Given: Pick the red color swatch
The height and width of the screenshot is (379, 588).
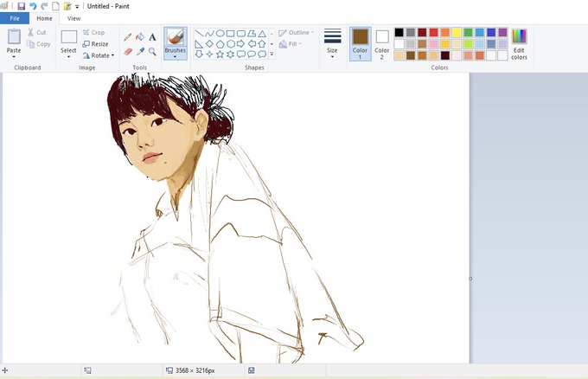Looking at the screenshot, I should click(x=433, y=33).
